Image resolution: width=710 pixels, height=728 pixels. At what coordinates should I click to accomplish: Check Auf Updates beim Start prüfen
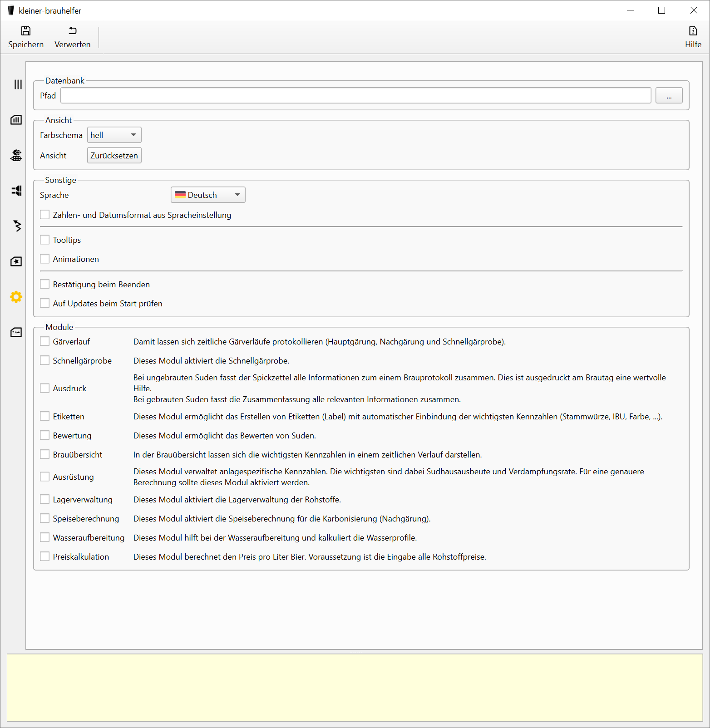click(x=45, y=303)
